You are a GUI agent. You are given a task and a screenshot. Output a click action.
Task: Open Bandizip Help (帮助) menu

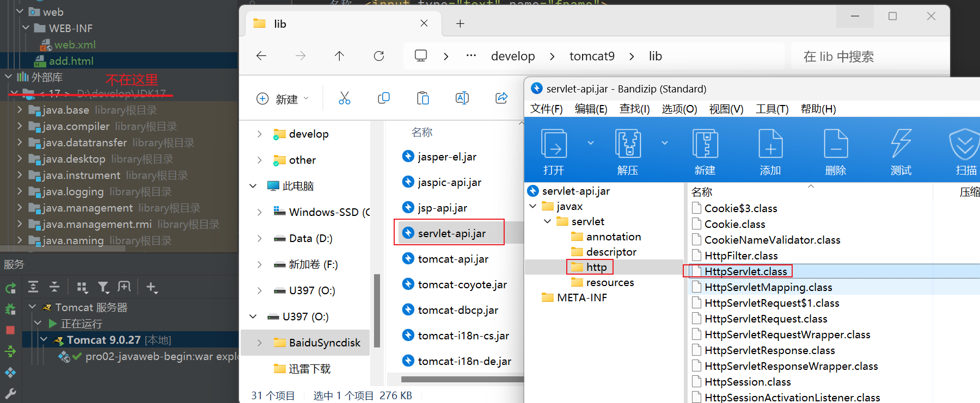click(818, 109)
